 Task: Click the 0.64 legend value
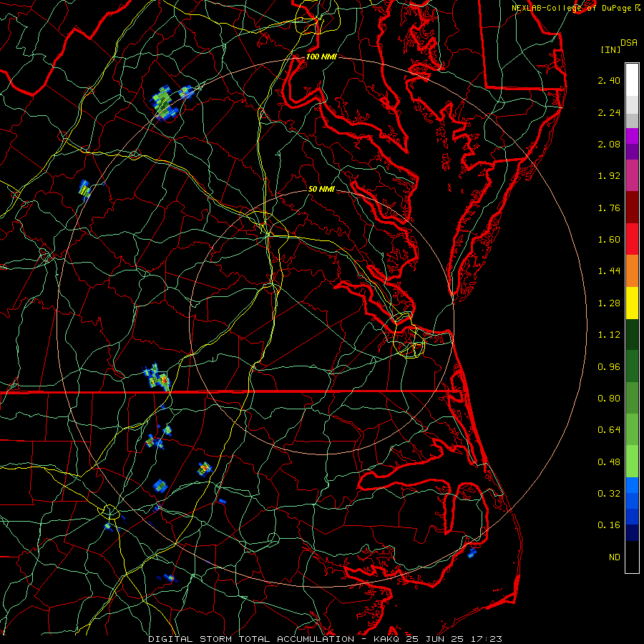609,430
